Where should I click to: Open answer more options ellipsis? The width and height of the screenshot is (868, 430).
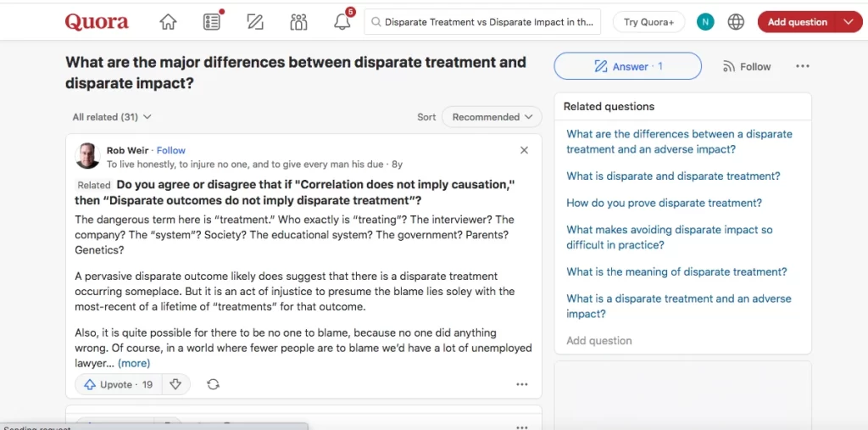522,384
